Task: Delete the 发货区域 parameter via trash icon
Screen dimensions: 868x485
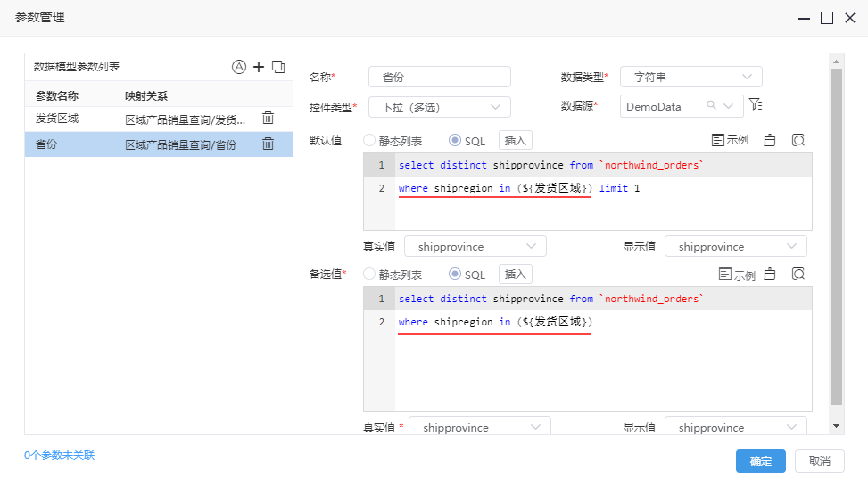Action: 268,118
